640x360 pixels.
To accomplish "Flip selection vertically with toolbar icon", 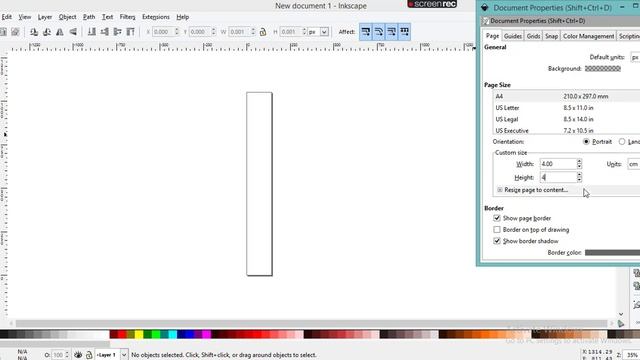I will click(73, 32).
